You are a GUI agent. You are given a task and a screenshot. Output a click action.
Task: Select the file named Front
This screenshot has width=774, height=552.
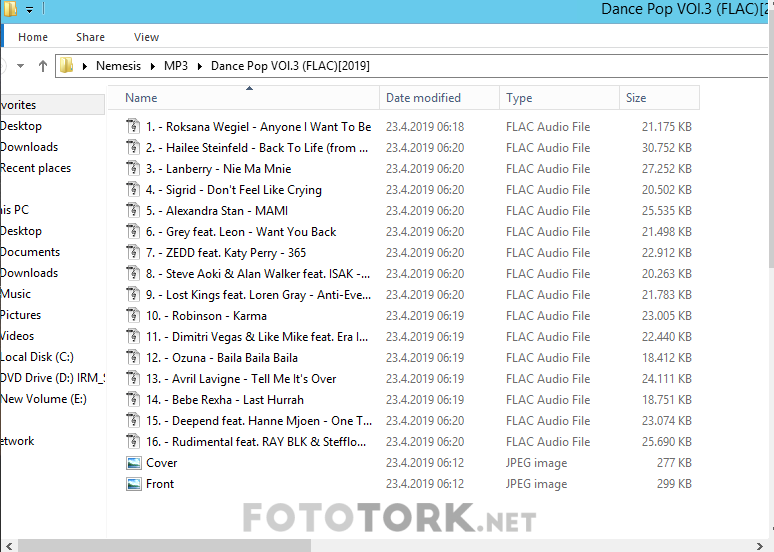160,484
